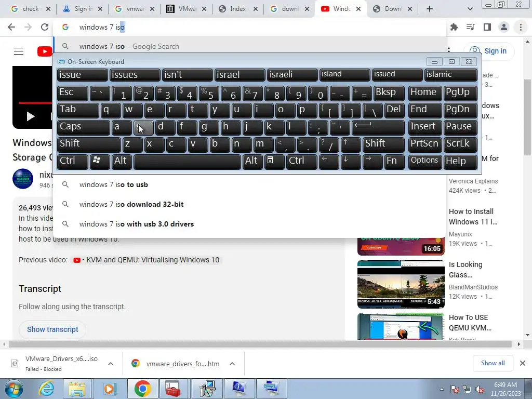
Task: Open the tab search dropdown arrow
Action: pos(470,9)
